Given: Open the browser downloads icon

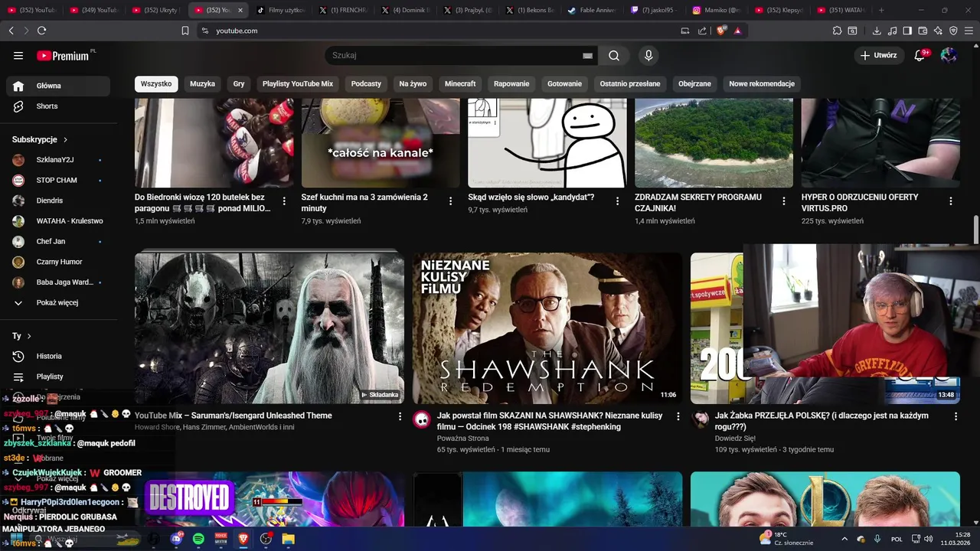Looking at the screenshot, I should 877,31.
